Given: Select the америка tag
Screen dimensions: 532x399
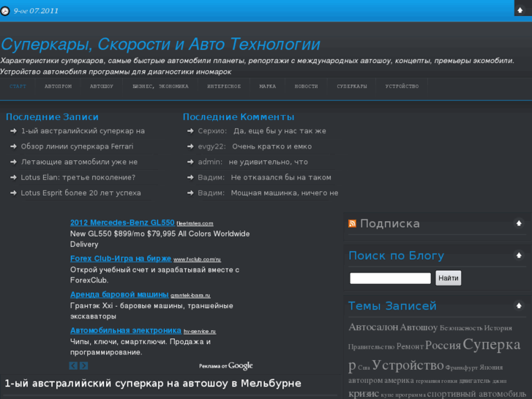Looking at the screenshot, I should click(x=399, y=381).
